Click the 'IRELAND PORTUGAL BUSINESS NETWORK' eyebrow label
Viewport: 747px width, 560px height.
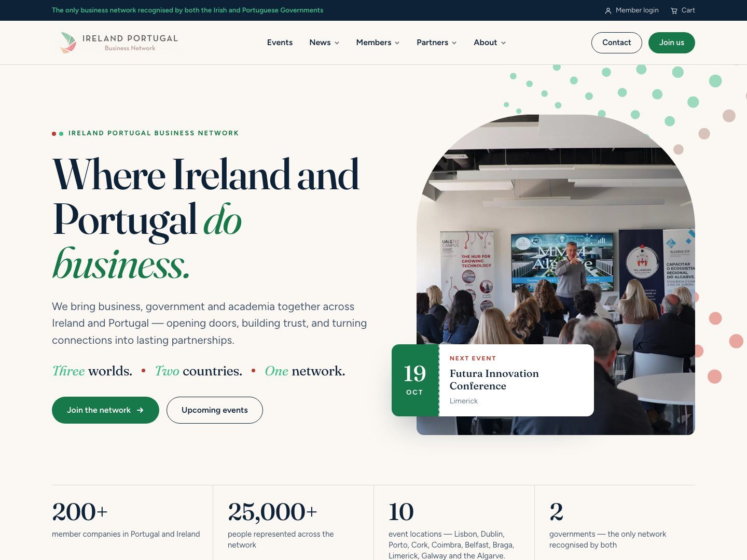pyautogui.click(x=154, y=133)
